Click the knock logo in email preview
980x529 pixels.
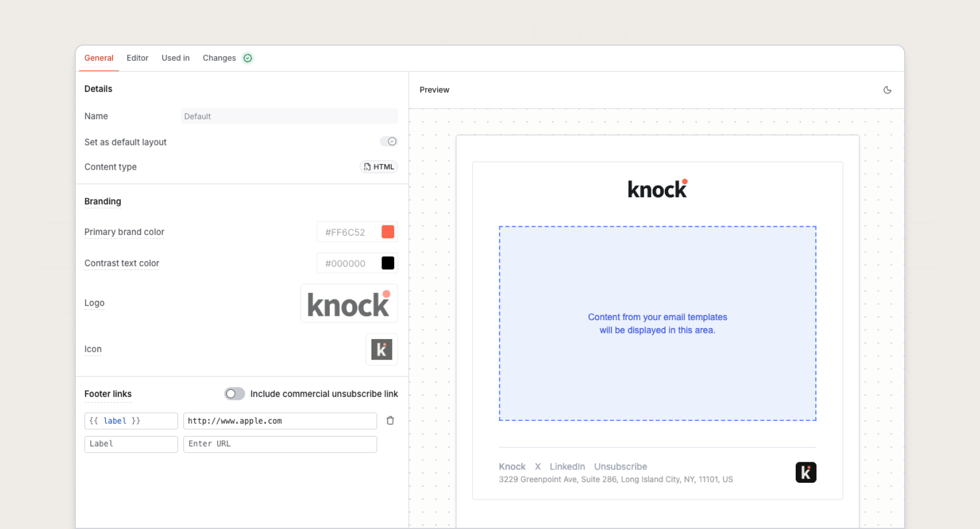658,189
